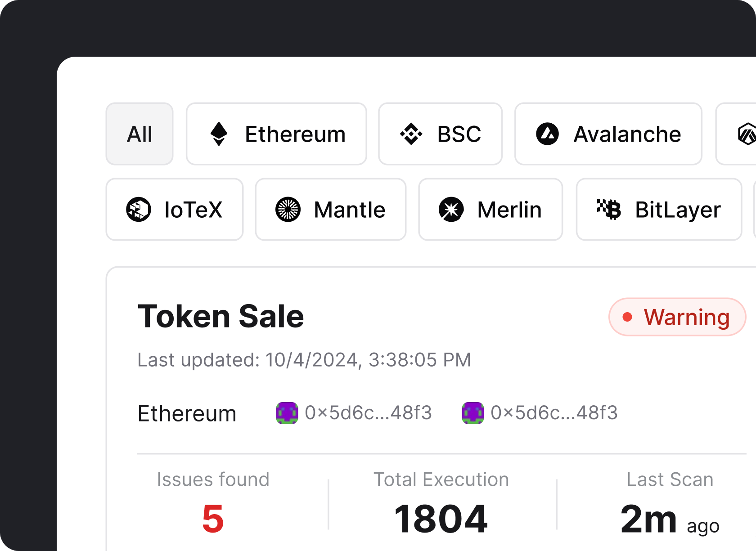Click the BSC chain icon

click(x=410, y=134)
